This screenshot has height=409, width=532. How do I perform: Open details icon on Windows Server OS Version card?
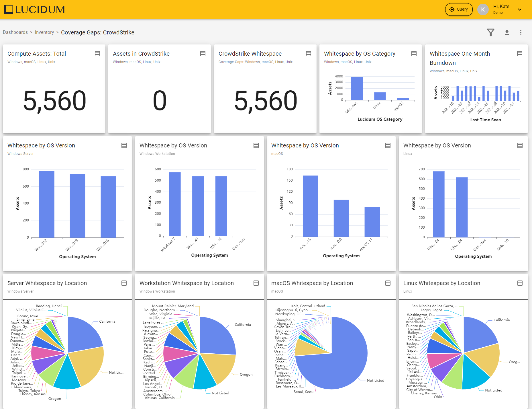point(124,145)
